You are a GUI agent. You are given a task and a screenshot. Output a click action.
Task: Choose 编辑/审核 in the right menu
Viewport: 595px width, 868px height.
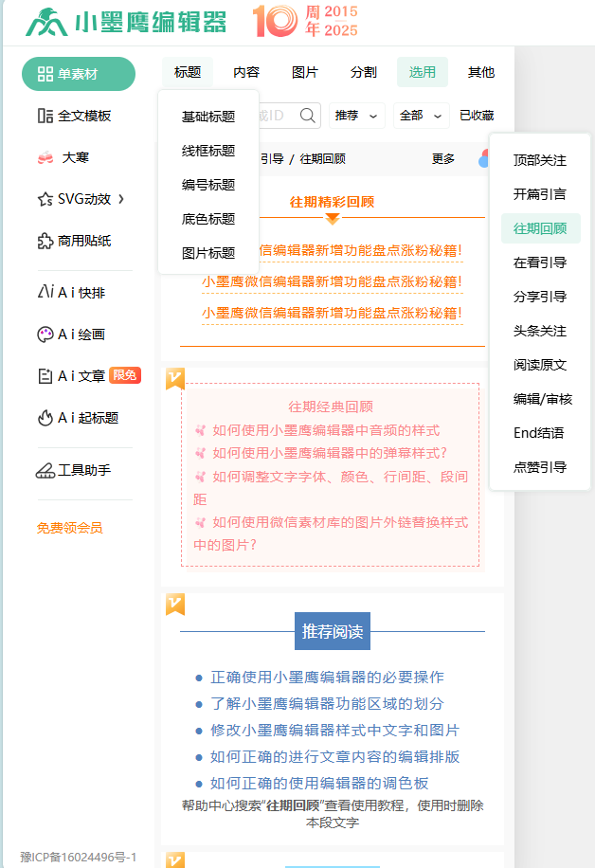(543, 399)
